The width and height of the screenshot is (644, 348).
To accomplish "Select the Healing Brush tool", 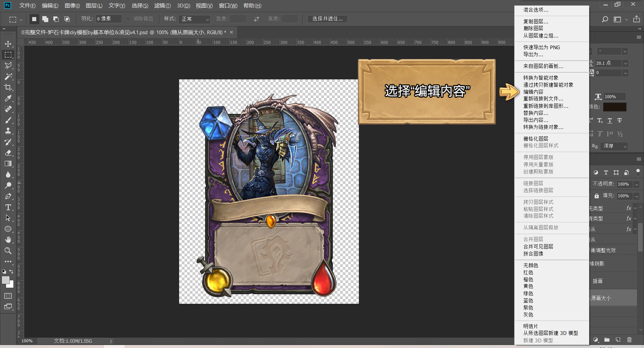I will 8,109.
